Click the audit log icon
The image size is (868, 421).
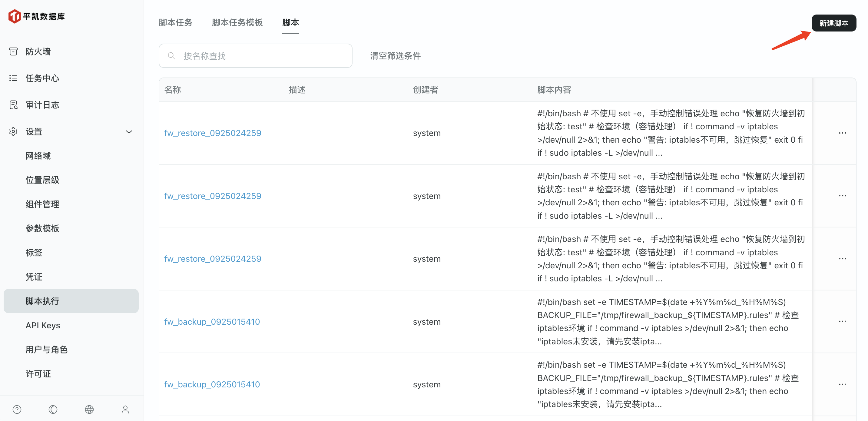(x=14, y=105)
